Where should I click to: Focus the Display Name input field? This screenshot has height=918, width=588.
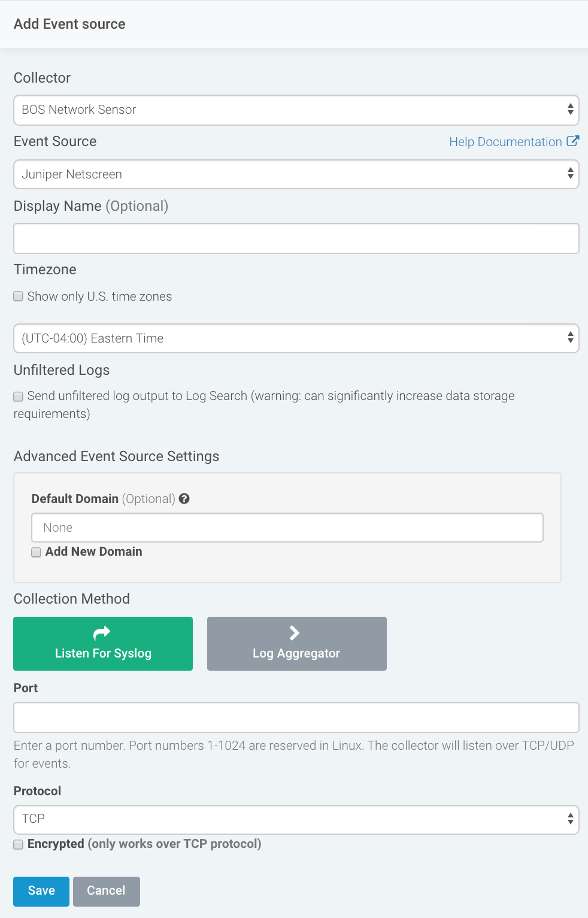tap(296, 238)
